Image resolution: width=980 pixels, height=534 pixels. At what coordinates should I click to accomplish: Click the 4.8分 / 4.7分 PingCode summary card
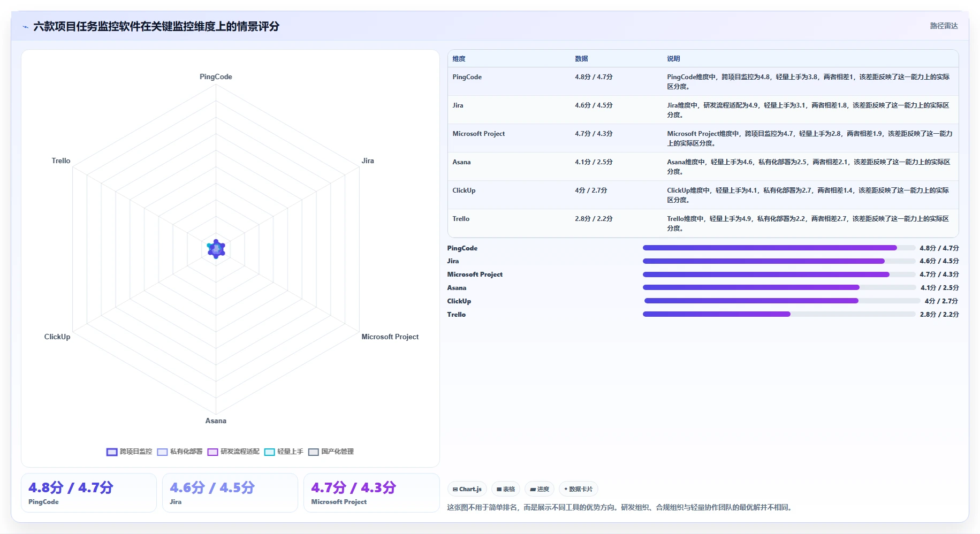89,493
